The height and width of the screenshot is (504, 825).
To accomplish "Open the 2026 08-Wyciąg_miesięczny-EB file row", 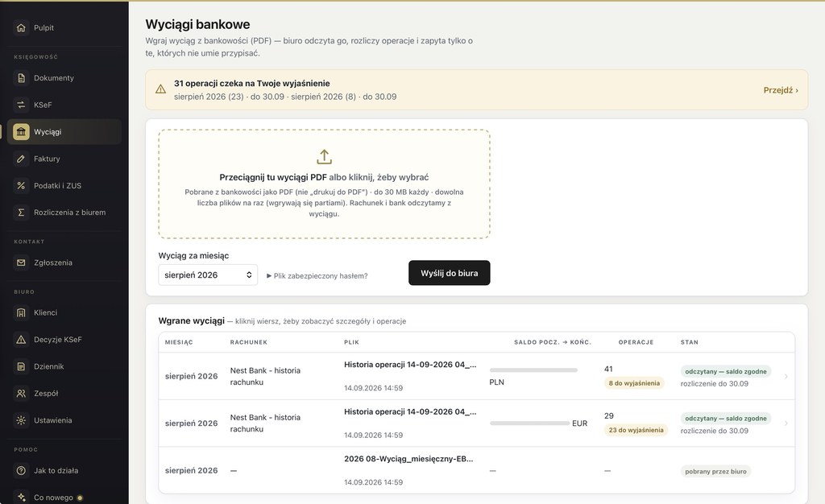I will point(477,470).
